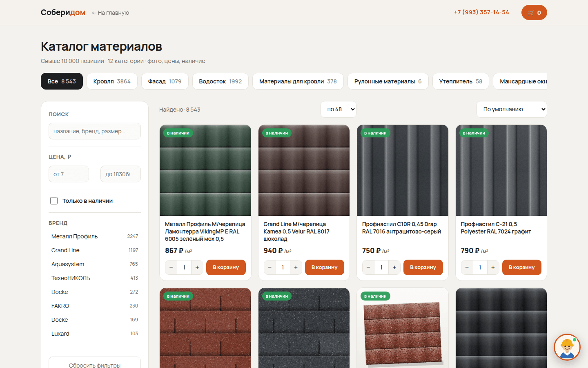Call phone number +7 (993) 357-14-54

click(x=481, y=12)
